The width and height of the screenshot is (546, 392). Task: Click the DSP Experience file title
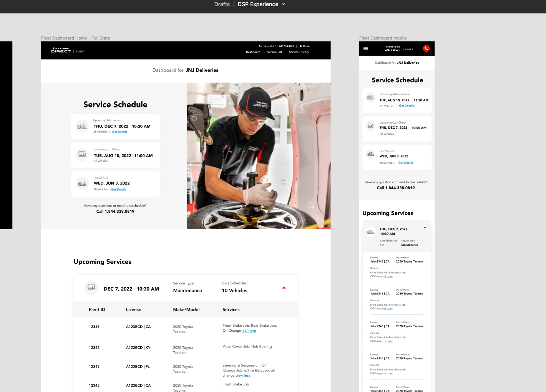258,4
